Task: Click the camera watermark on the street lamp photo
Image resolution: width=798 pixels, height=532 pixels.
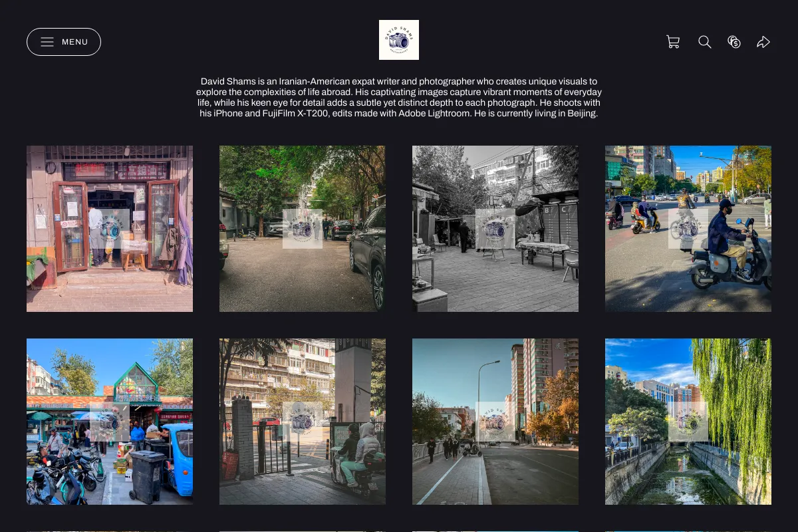Action: click(x=495, y=422)
